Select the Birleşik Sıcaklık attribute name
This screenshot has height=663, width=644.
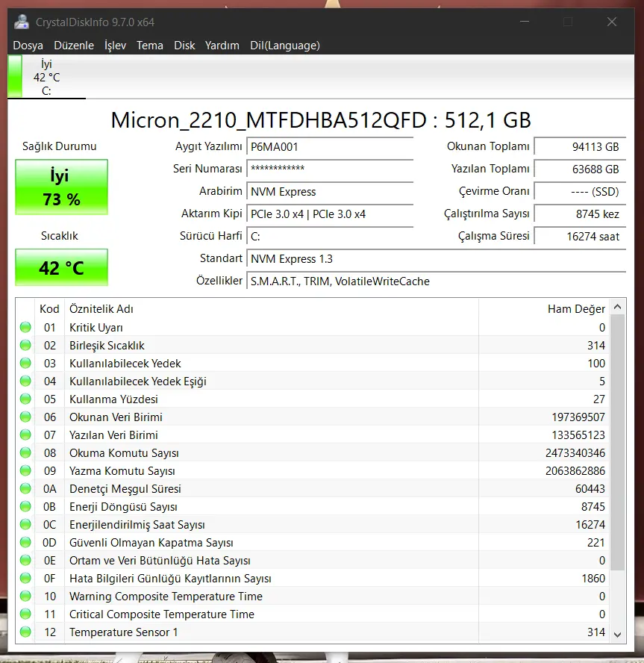107,346
